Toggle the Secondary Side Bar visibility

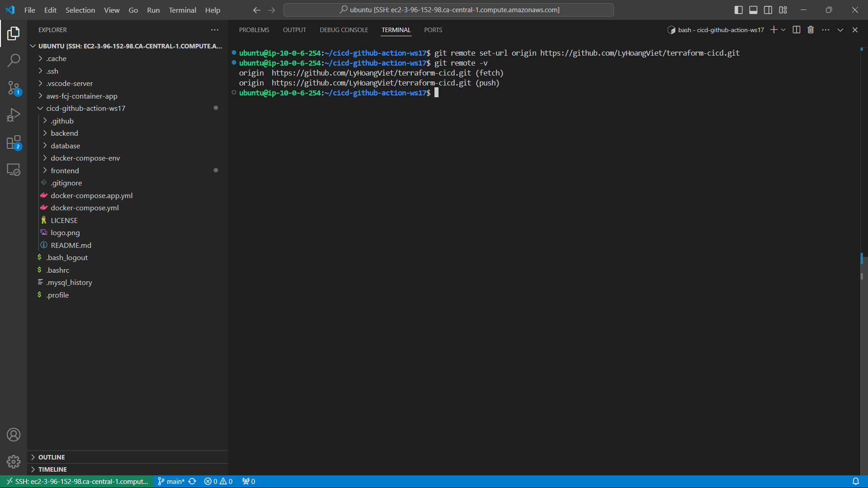click(x=768, y=10)
